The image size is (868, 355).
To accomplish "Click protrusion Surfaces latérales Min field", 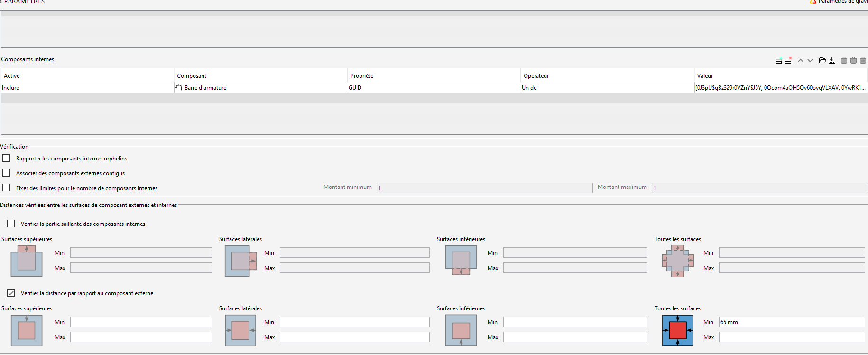I will 354,252.
